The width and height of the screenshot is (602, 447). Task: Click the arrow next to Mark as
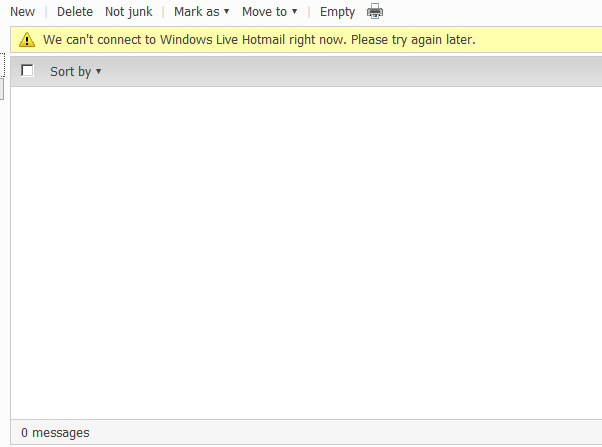pyautogui.click(x=226, y=12)
